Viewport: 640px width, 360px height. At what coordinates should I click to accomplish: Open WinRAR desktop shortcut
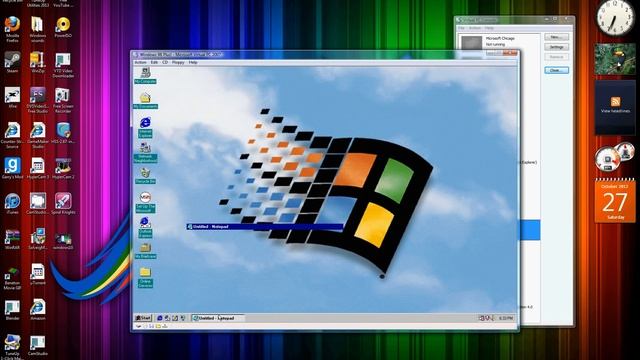12,239
